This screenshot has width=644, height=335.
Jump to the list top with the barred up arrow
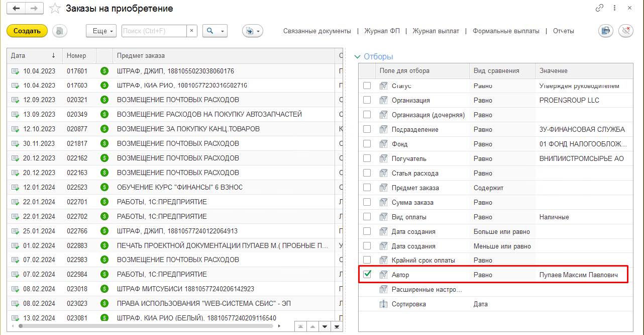(300, 326)
